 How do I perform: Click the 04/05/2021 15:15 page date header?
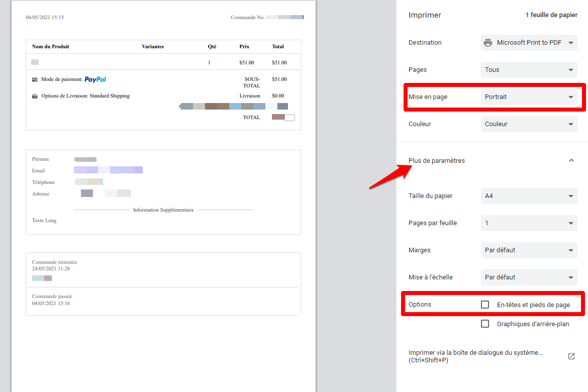(x=45, y=17)
